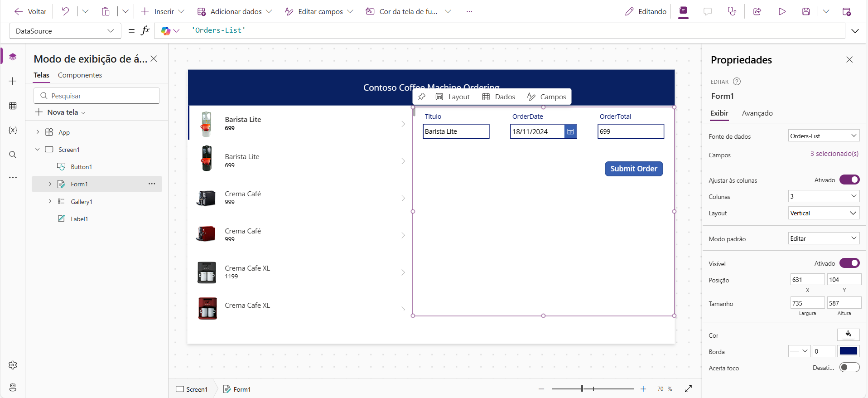Screen dimensions: 868x398
Task: Expand the Form1 tree node
Action: pyautogui.click(x=50, y=184)
